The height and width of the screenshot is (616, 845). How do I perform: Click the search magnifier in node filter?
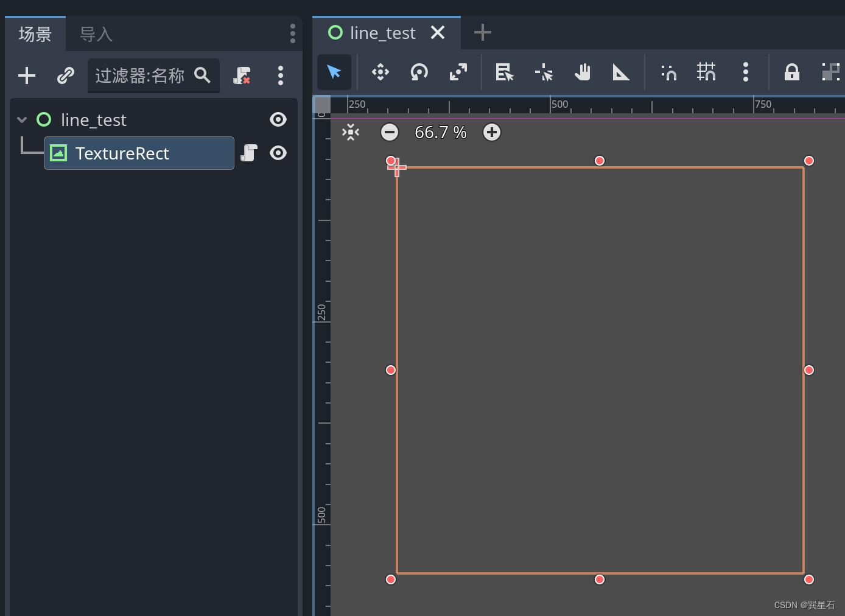coord(203,75)
